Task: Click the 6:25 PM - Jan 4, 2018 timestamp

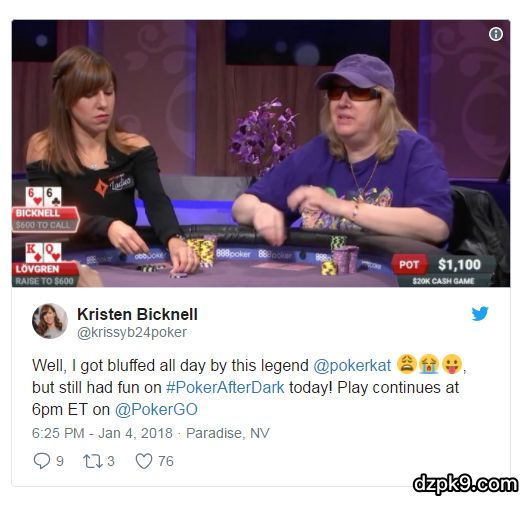Action: [x=102, y=433]
